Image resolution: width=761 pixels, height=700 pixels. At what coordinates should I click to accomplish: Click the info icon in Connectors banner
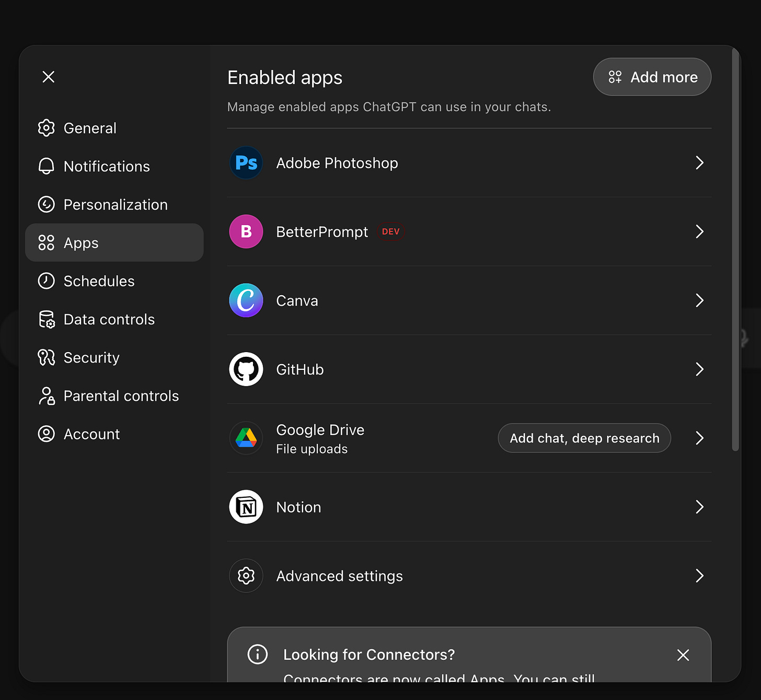pyautogui.click(x=258, y=654)
